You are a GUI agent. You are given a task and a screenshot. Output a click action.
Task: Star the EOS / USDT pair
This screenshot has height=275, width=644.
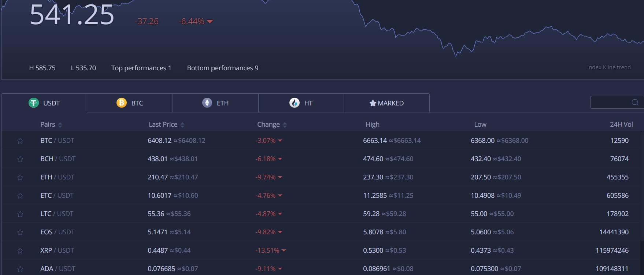[20, 233]
